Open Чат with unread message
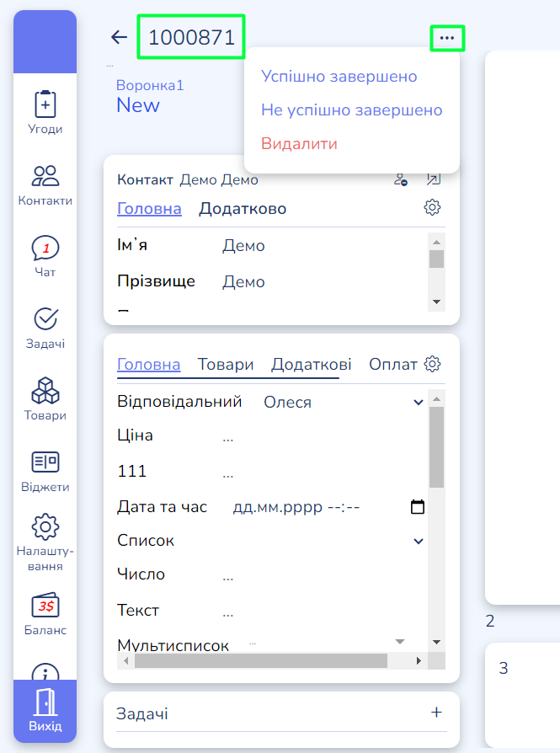This screenshot has width=560, height=753. [45, 256]
